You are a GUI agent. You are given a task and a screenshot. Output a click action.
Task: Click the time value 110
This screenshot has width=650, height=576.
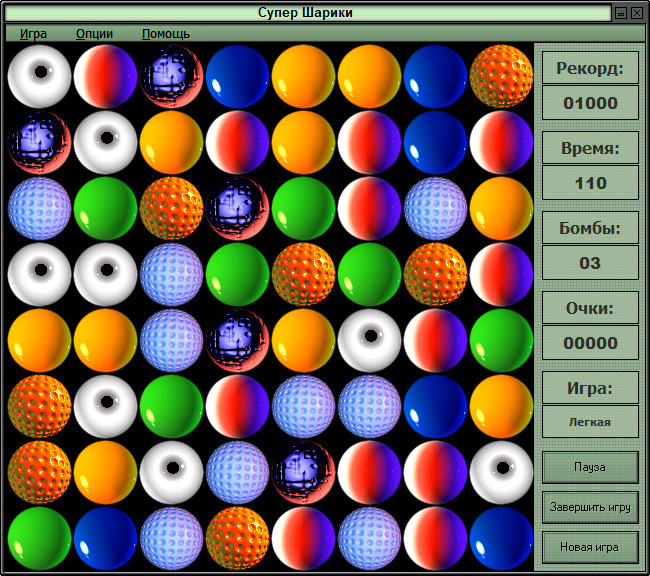(590, 183)
